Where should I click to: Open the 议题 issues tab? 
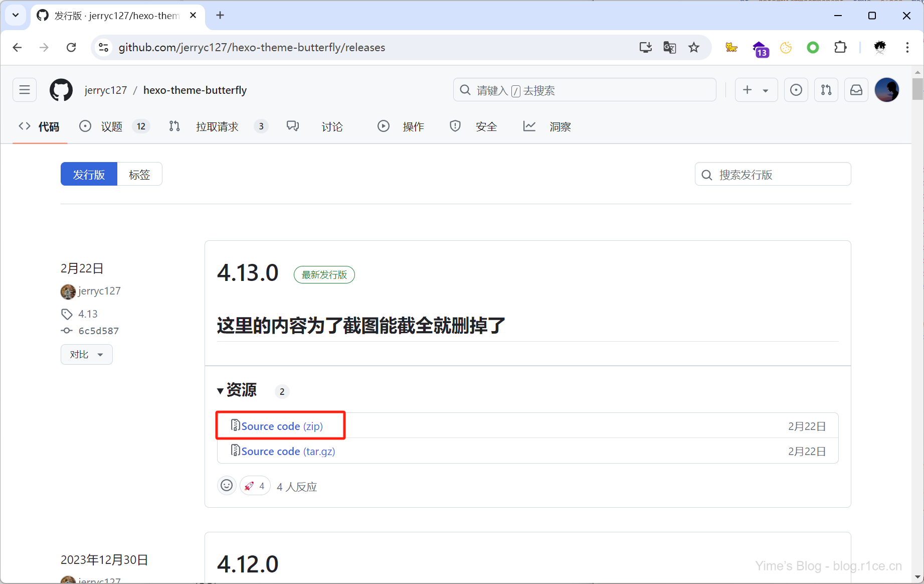pos(111,127)
